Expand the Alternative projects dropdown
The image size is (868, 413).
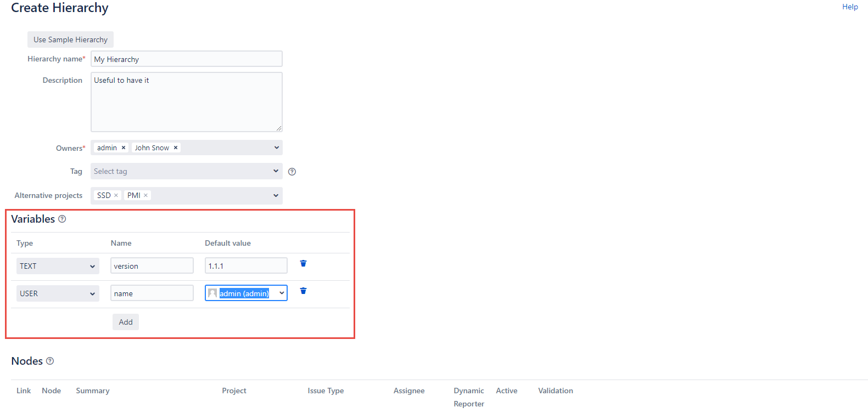[x=276, y=195]
